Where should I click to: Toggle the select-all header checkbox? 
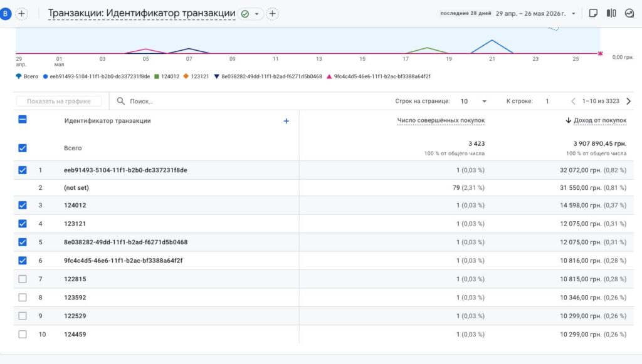point(23,120)
